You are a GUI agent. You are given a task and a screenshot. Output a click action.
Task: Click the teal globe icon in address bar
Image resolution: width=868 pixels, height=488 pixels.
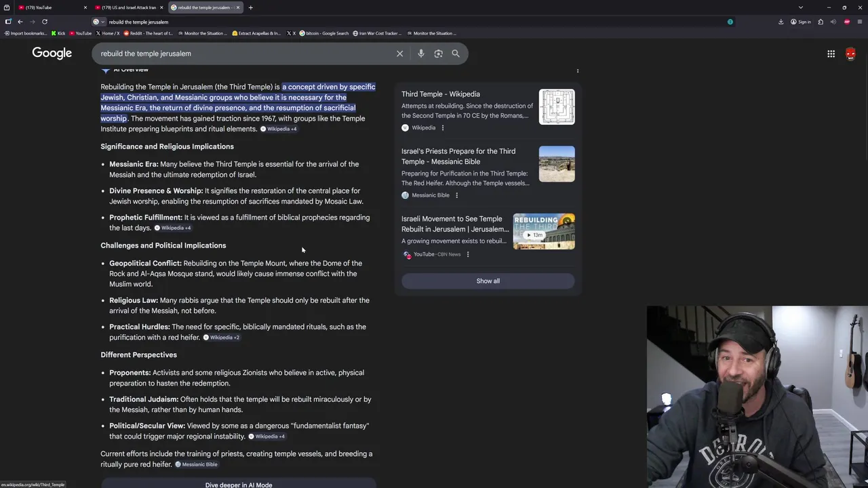[730, 22]
